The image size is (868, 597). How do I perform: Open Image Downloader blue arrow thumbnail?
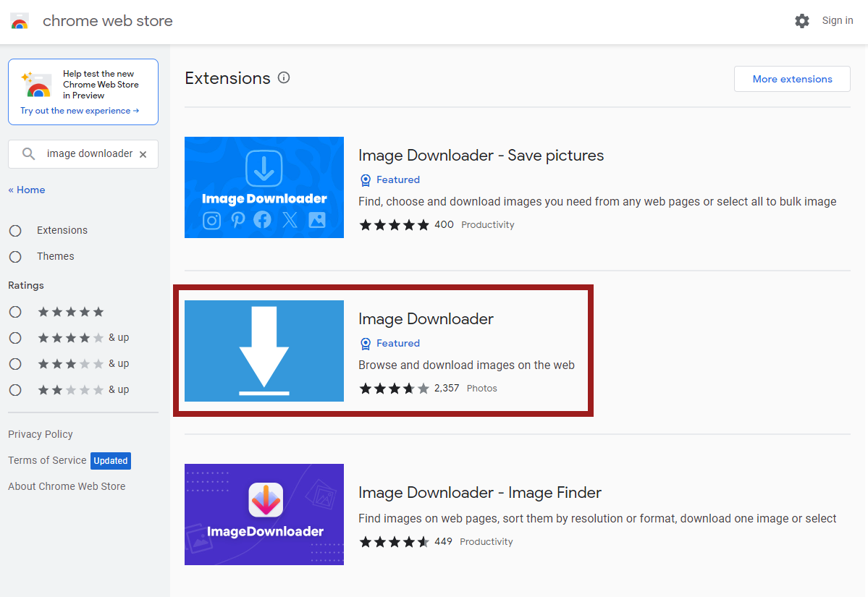(x=264, y=351)
